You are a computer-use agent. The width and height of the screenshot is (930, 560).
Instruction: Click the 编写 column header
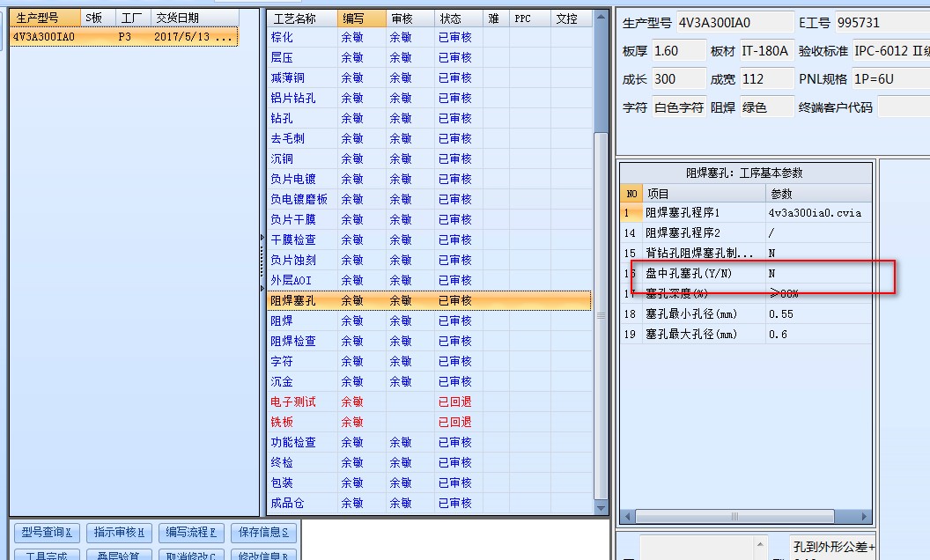coord(361,19)
